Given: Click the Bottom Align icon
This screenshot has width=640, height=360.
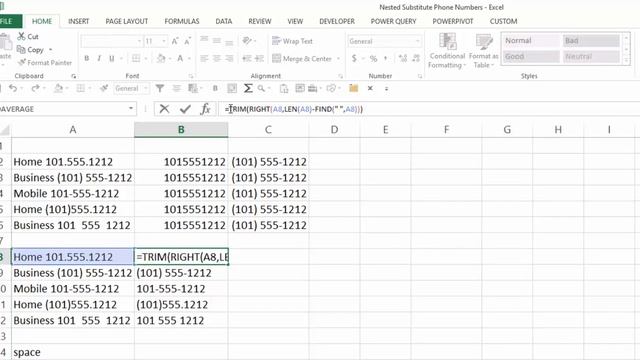Looking at the screenshot, I should 229,41.
